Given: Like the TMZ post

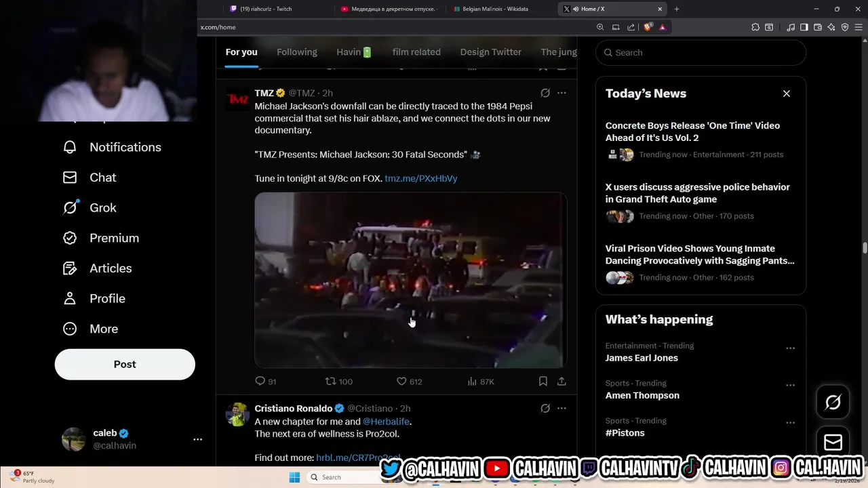Looking at the screenshot, I should [x=409, y=382].
